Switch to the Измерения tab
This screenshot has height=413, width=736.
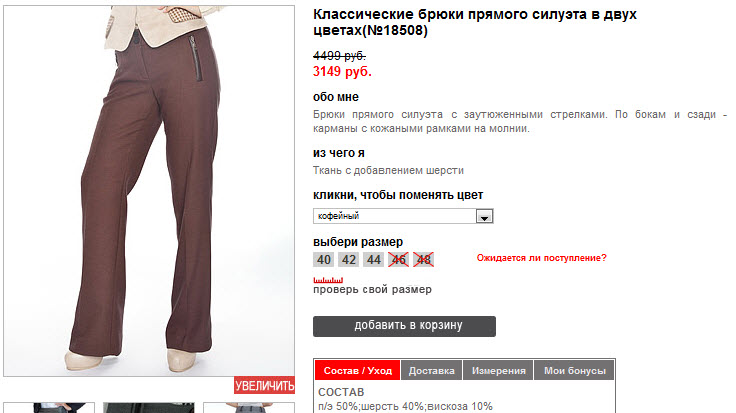[x=498, y=370]
